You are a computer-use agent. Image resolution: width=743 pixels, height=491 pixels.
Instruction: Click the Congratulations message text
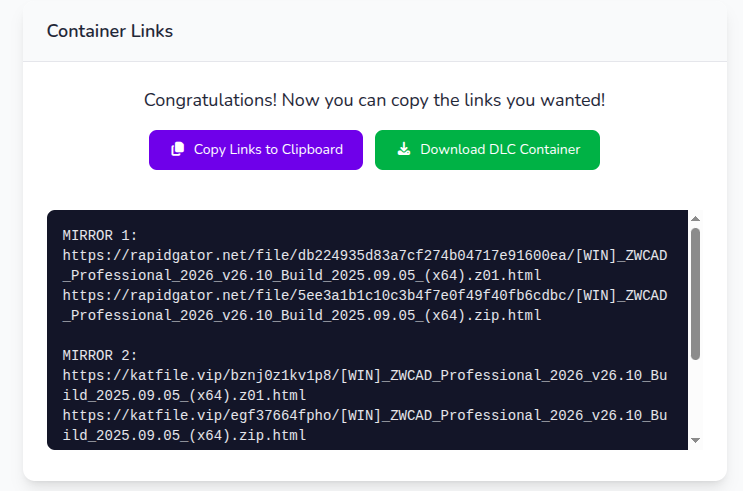(x=374, y=100)
